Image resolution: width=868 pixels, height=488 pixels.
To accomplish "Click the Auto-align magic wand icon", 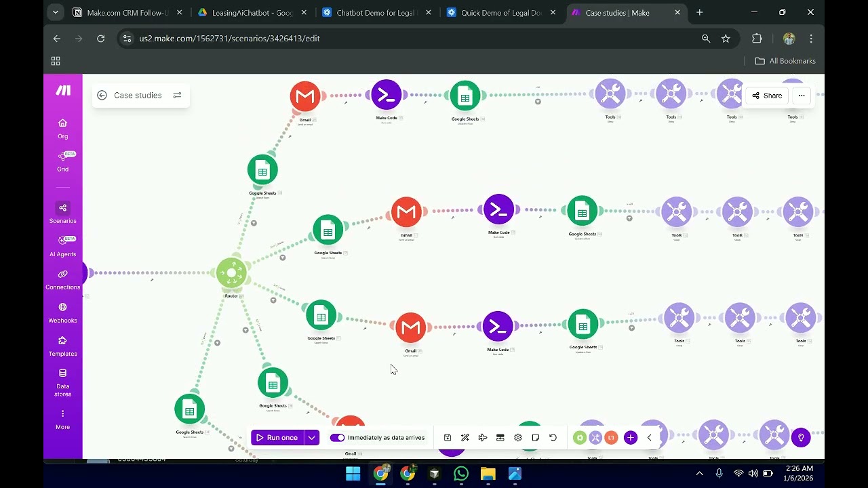I will point(465,438).
